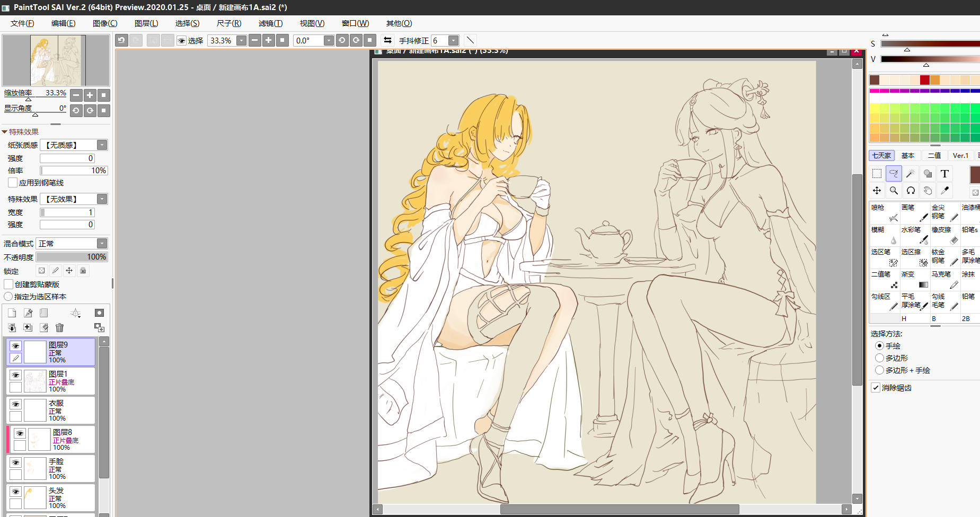Adjust the 不透明度 opacity slider
Image resolution: width=980 pixels, height=517 pixels.
point(72,257)
